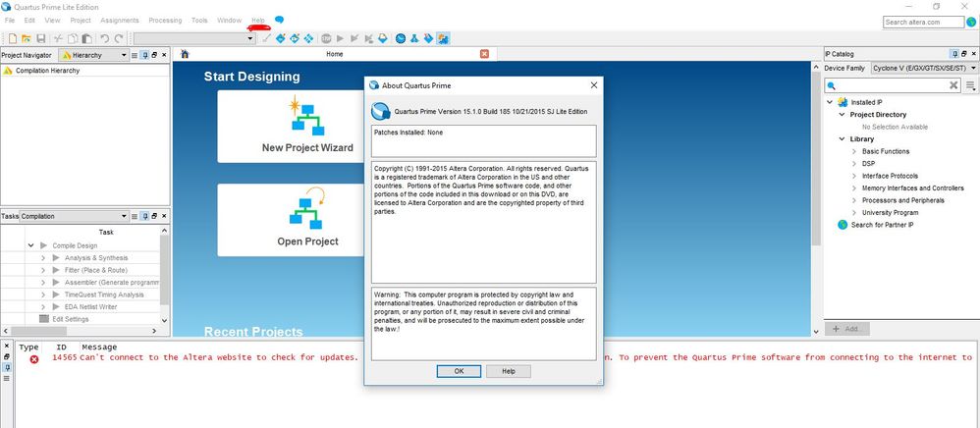Click the Undo arrow icon
Screen dimensions: 980x428
pyautogui.click(x=105, y=38)
